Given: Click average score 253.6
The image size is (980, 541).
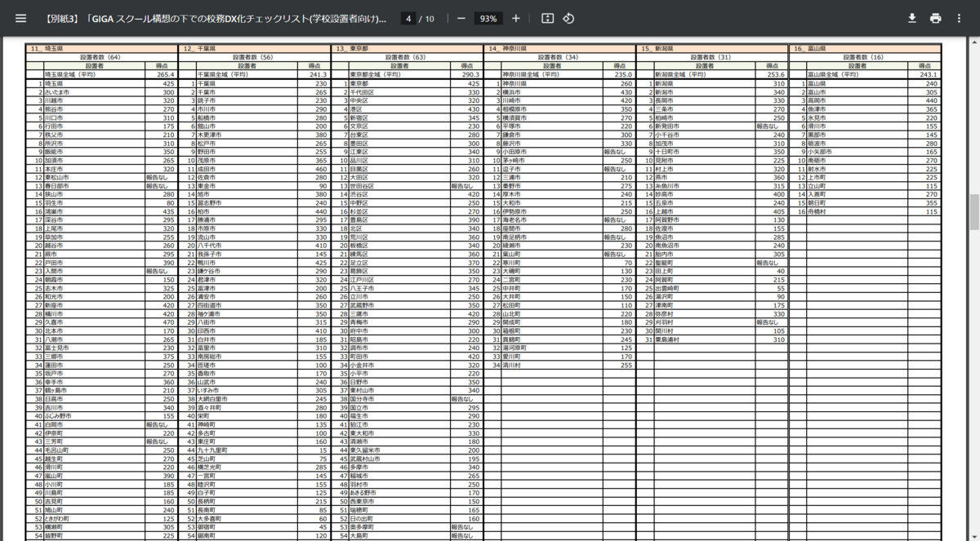Looking at the screenshot, I should click(776, 74).
